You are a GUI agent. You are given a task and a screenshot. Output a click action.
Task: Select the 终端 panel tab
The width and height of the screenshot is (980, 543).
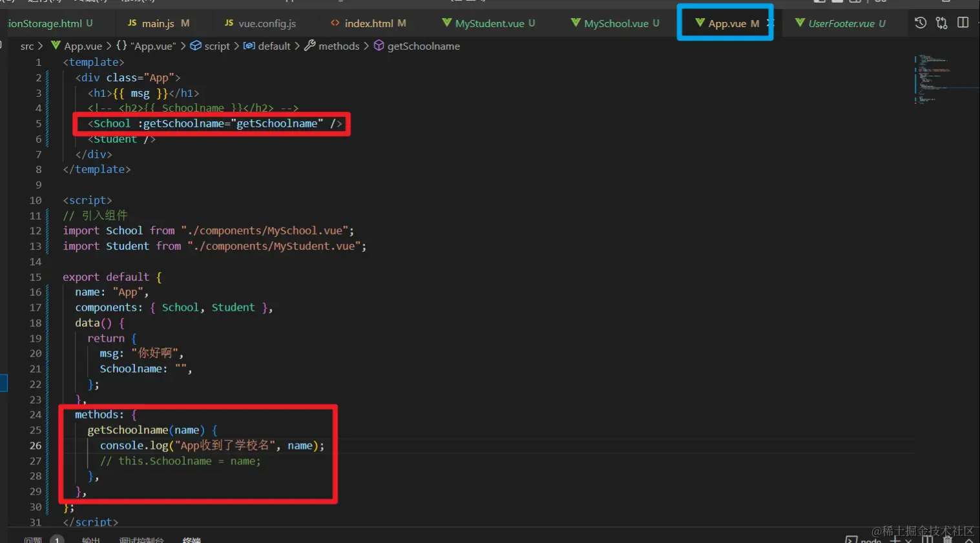192,540
